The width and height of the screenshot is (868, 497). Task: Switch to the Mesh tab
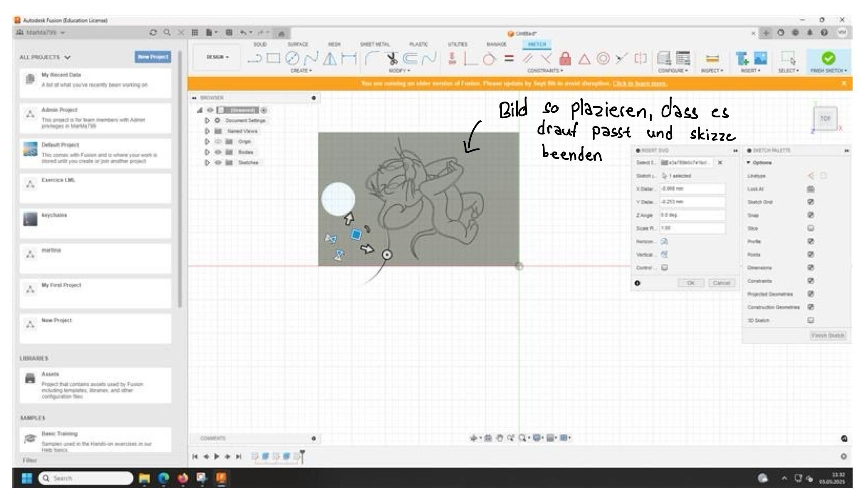pyautogui.click(x=334, y=44)
